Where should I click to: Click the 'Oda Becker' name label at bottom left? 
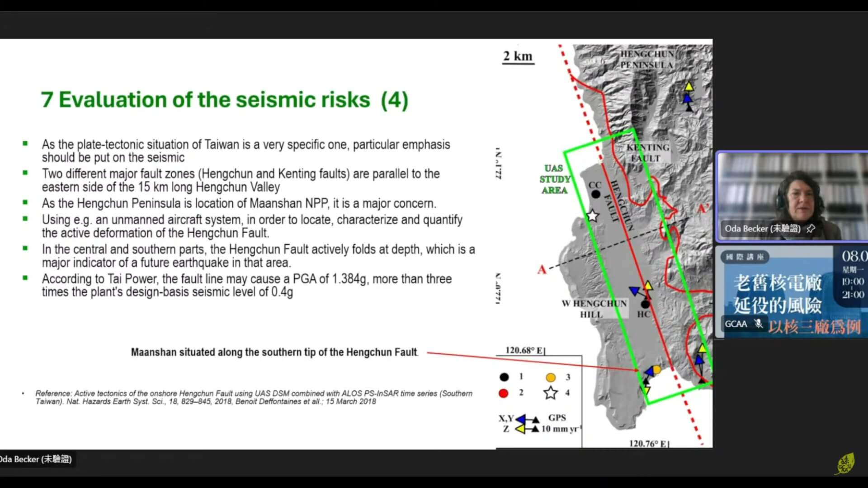click(36, 459)
